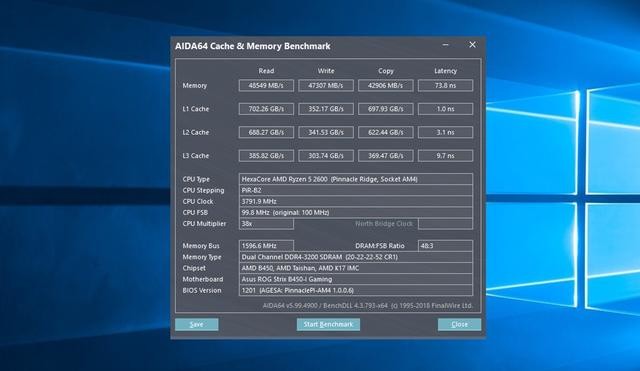The width and height of the screenshot is (640, 371).
Task: Minimize the AIDA64 benchmark window
Action: (x=446, y=45)
